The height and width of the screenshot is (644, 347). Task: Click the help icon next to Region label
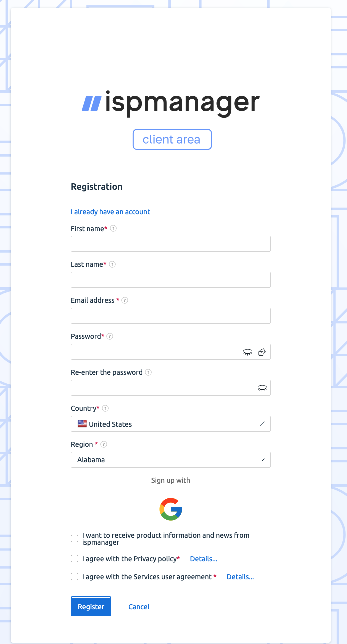coord(104,445)
